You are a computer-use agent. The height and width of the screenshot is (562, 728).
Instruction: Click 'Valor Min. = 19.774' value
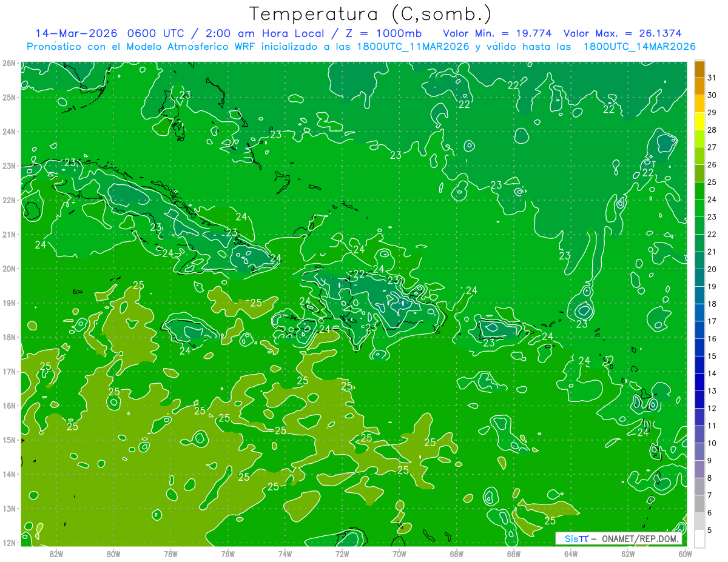coord(497,33)
